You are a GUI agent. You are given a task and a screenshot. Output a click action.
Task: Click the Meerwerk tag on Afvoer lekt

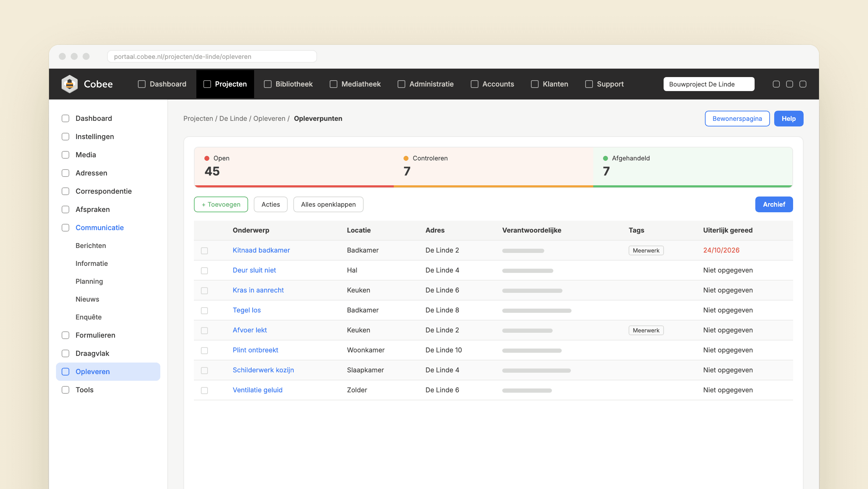646,330
